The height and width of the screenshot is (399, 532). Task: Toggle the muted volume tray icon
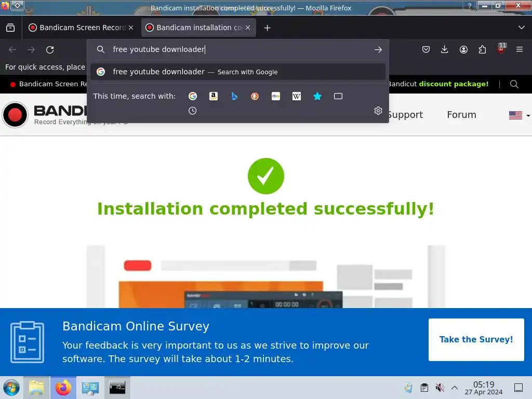click(x=440, y=388)
